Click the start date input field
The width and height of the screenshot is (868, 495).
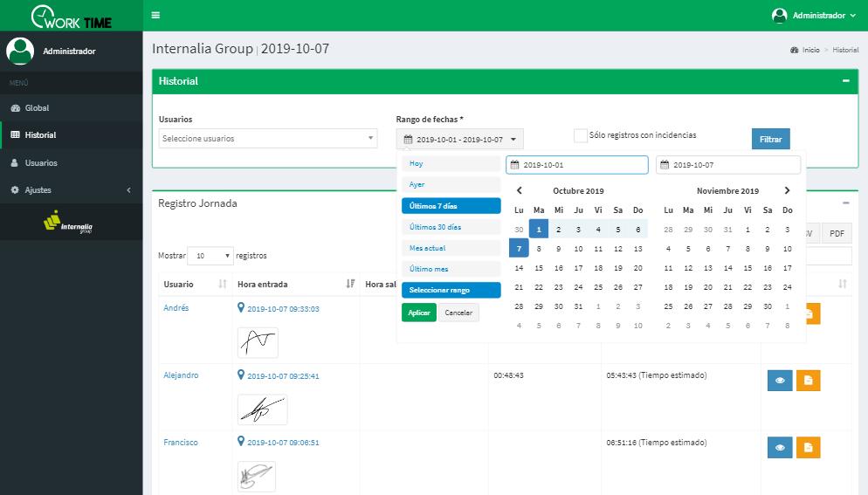[x=576, y=165]
